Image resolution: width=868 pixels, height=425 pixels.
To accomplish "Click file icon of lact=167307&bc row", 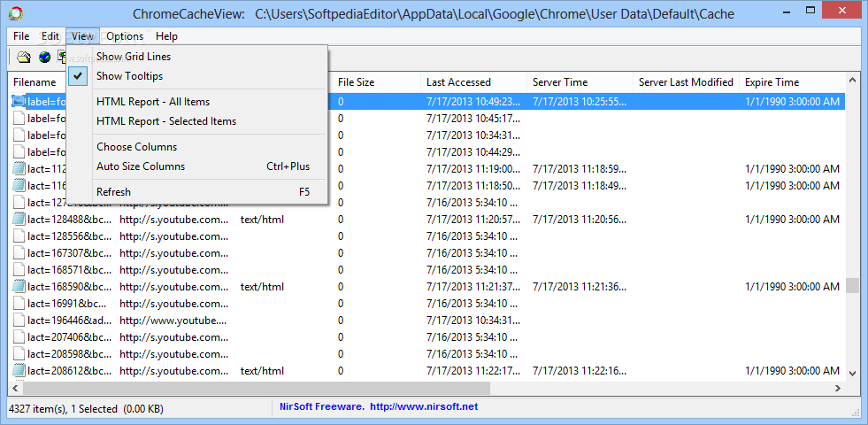I will point(19,253).
